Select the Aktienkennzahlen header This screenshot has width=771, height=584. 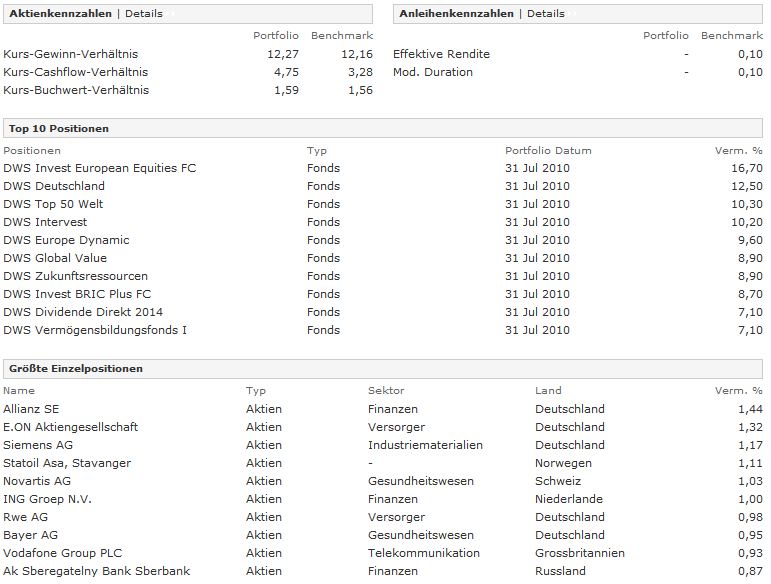pos(60,14)
